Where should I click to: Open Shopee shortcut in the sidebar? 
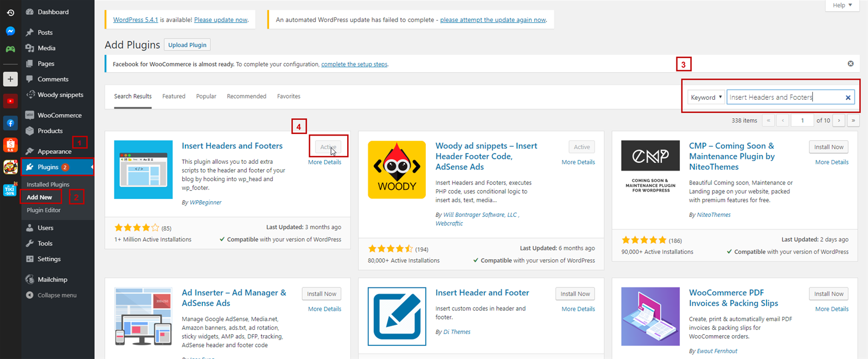(x=10, y=145)
